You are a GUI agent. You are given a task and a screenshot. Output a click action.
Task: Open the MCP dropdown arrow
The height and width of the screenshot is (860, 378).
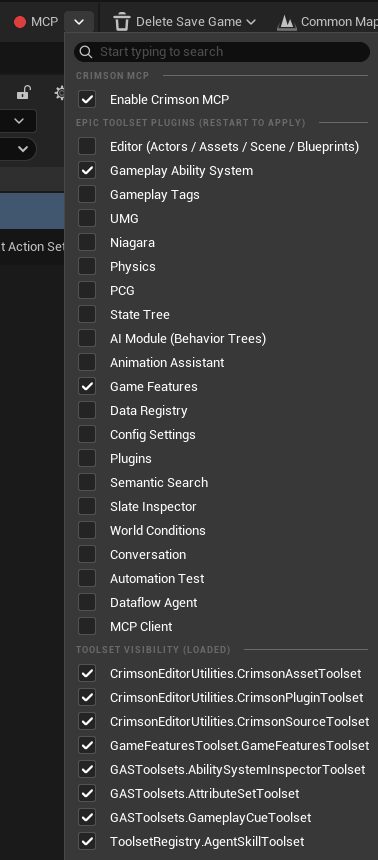[79, 22]
